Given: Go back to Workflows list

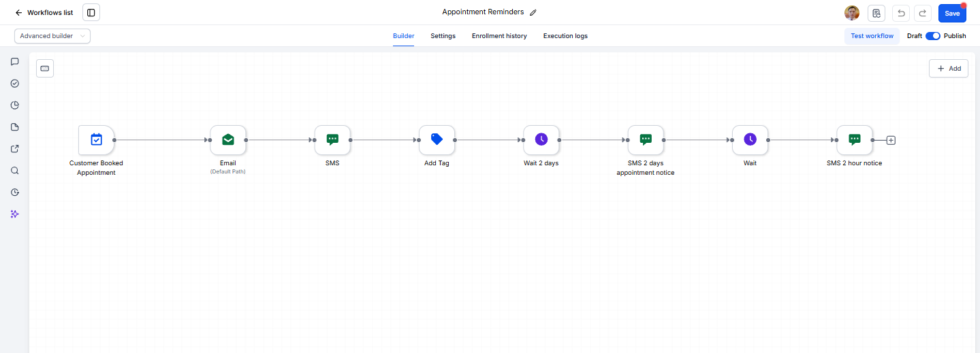Looking at the screenshot, I should pyautogui.click(x=44, y=12).
